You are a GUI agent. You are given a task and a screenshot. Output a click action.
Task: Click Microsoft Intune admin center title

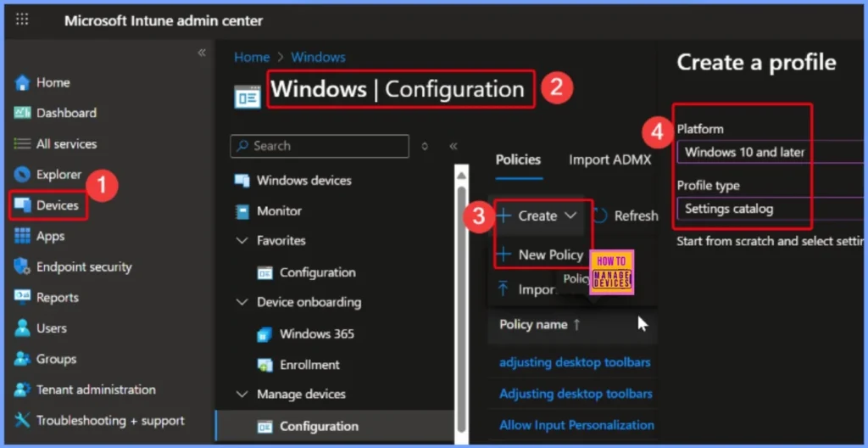click(x=164, y=21)
